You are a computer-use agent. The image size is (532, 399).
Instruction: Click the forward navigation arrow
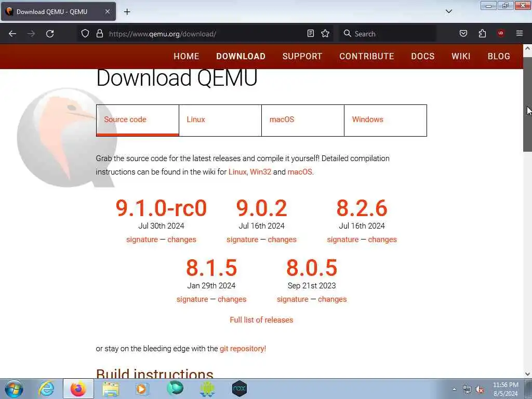pos(31,34)
